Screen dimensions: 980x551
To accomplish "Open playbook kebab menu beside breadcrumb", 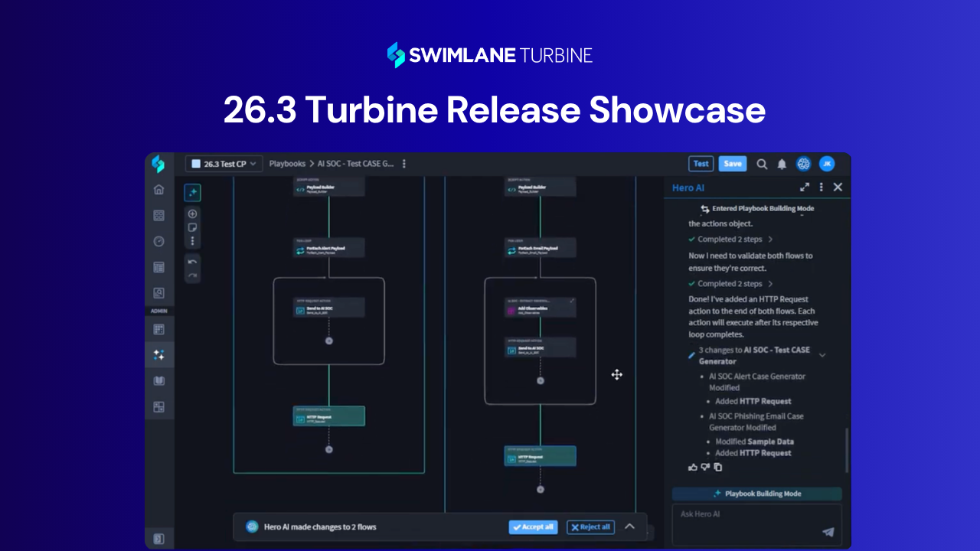I will tap(404, 164).
